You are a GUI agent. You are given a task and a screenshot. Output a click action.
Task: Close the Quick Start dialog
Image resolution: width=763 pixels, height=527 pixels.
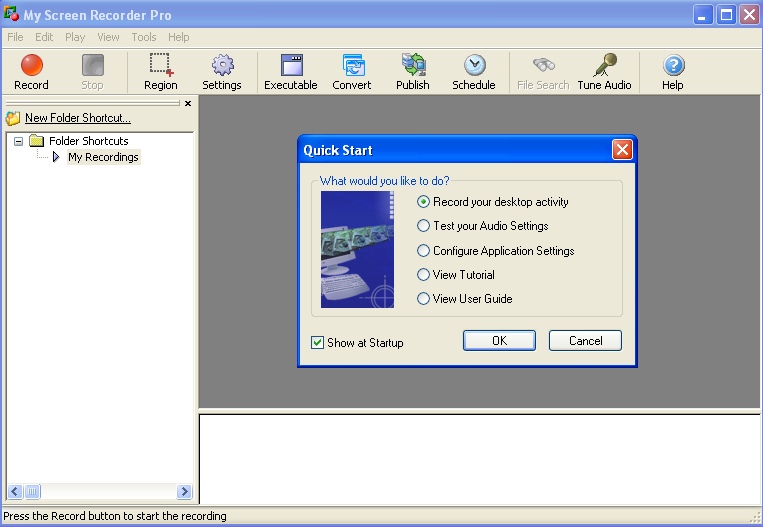(622, 150)
